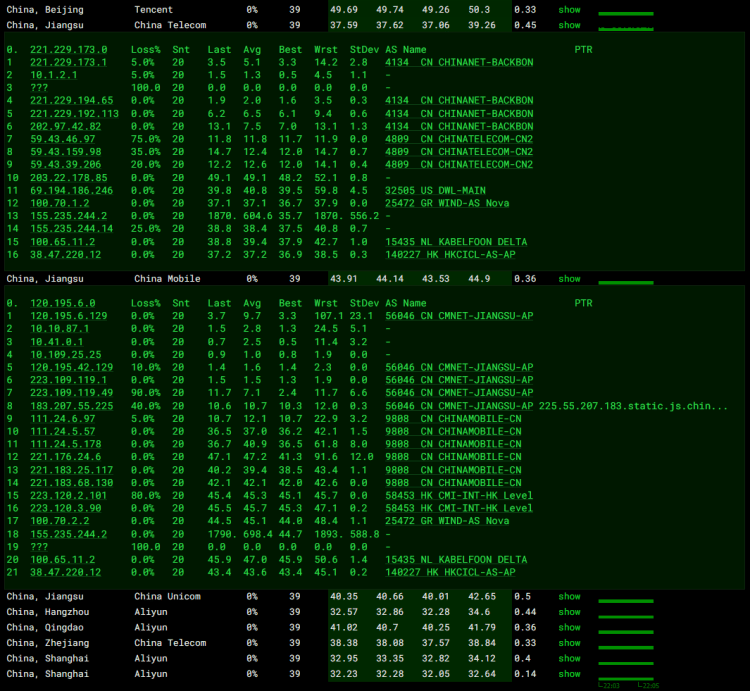This screenshot has width=750, height=691.
Task: Open hop IP 202.97.42.82 link
Action: [x=66, y=126]
